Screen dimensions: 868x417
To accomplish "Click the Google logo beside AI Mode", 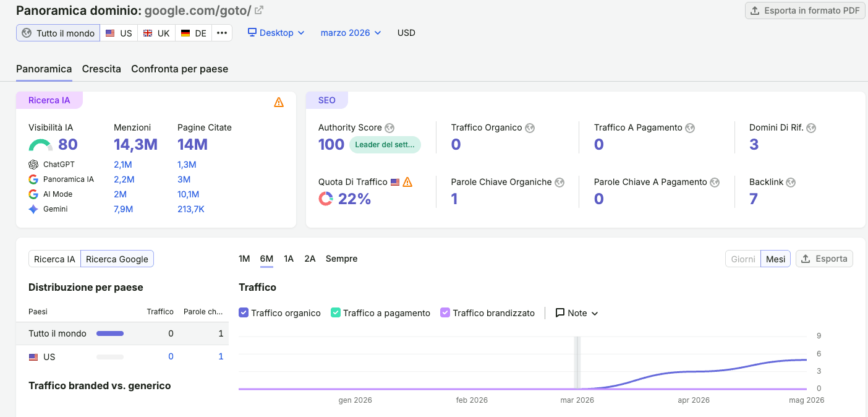I will tap(33, 194).
